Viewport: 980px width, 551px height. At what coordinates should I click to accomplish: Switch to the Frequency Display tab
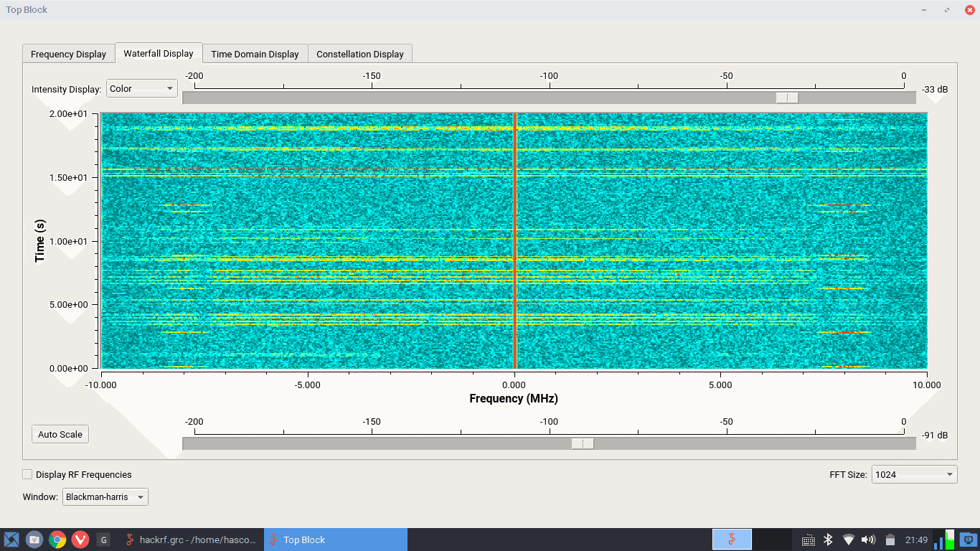(68, 54)
